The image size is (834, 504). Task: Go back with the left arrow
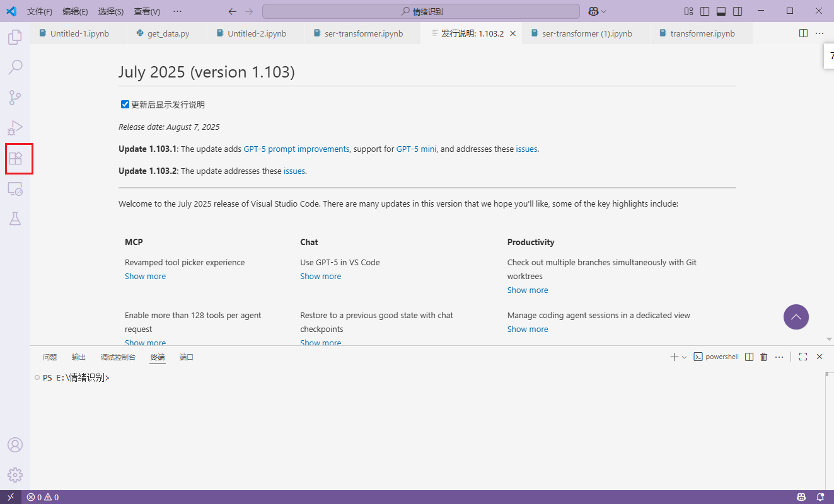tap(233, 11)
